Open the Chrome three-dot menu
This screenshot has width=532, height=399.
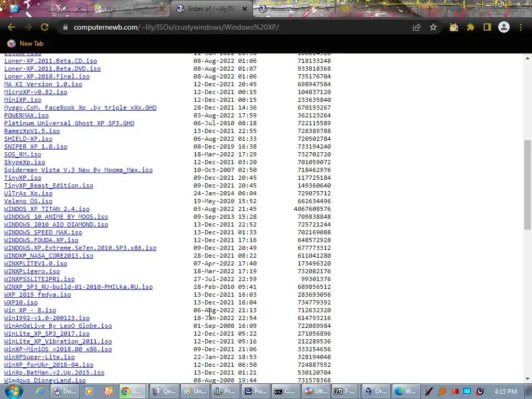tap(521, 27)
